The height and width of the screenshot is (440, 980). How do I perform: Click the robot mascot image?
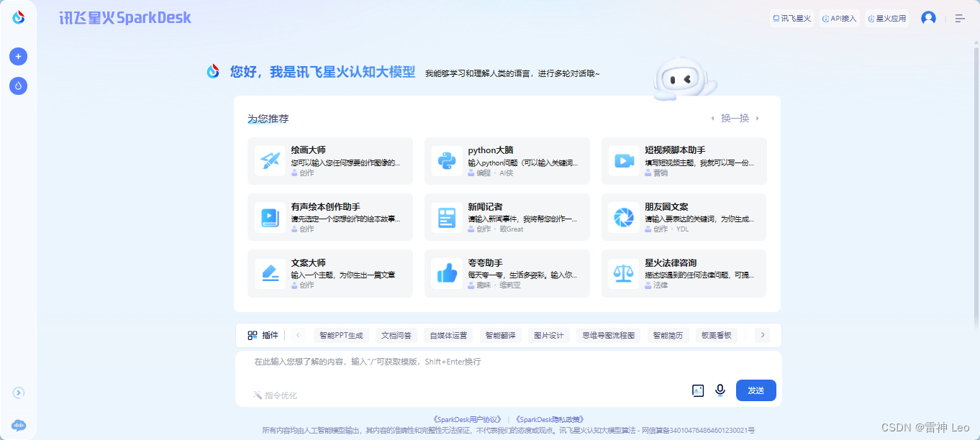click(684, 78)
